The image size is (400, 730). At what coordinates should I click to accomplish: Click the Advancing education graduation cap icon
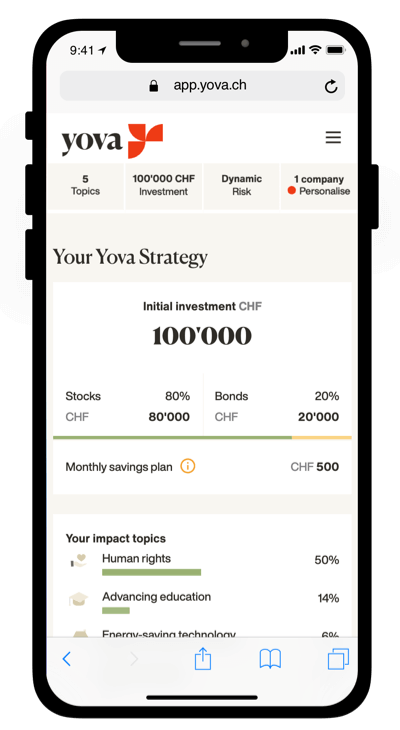[x=78, y=599]
